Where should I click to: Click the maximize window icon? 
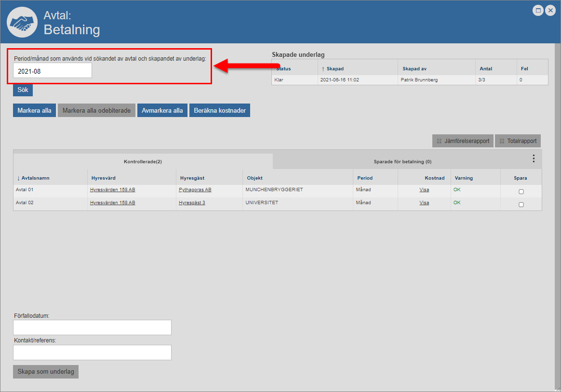pos(538,10)
